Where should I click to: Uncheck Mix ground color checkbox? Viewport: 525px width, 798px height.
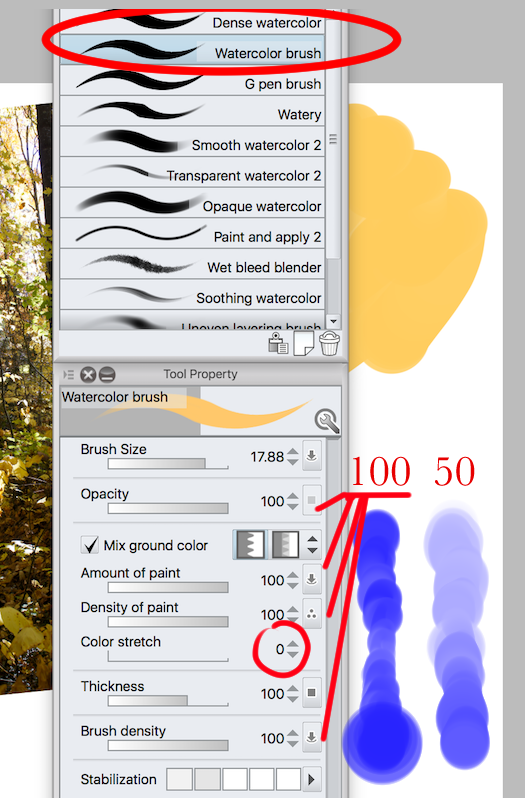[x=90, y=545]
